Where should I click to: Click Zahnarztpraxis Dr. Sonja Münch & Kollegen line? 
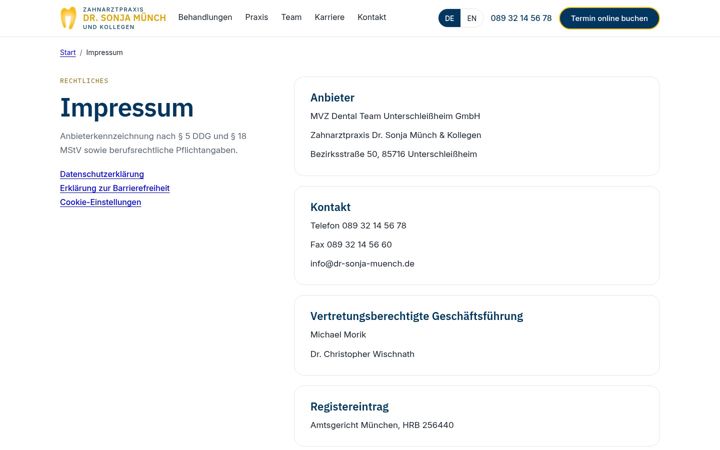[396, 135]
